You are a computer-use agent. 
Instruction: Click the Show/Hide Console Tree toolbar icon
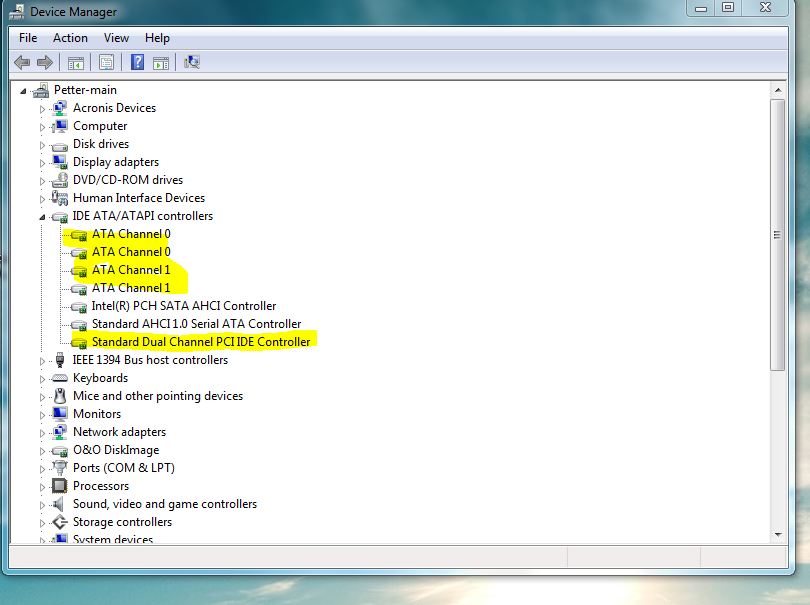tap(75, 63)
